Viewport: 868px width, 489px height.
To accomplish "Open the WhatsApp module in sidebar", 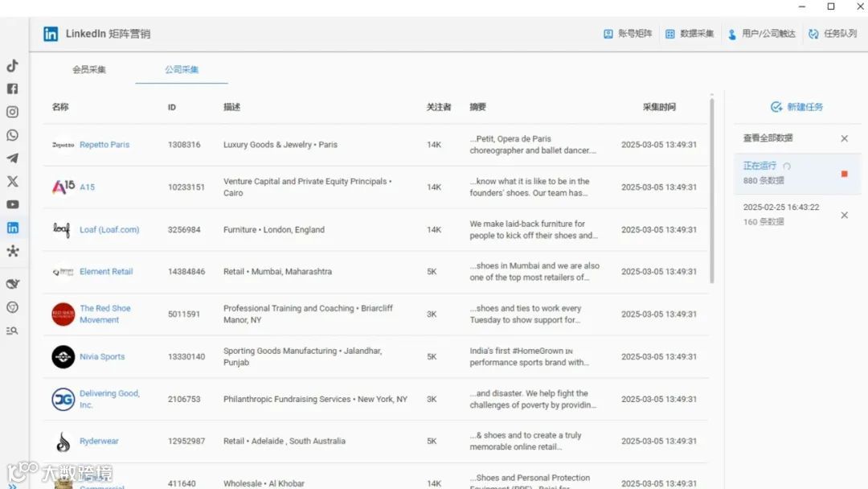I will [x=12, y=135].
